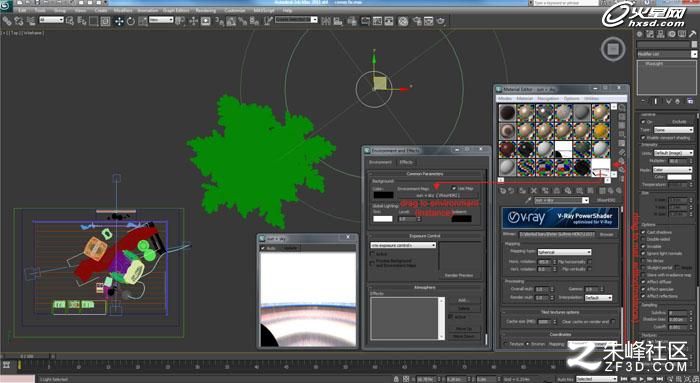Toggle Angle Snap in main toolbar

[x=231, y=21]
